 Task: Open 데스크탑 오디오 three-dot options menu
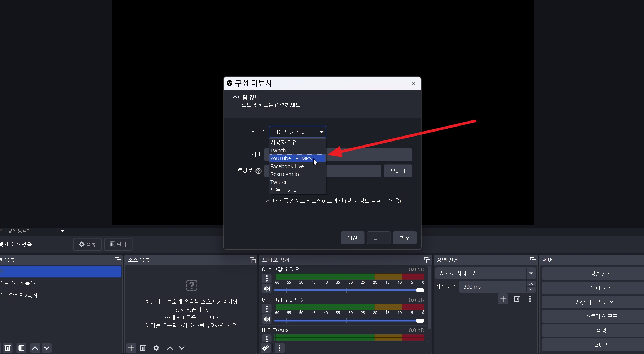click(267, 278)
